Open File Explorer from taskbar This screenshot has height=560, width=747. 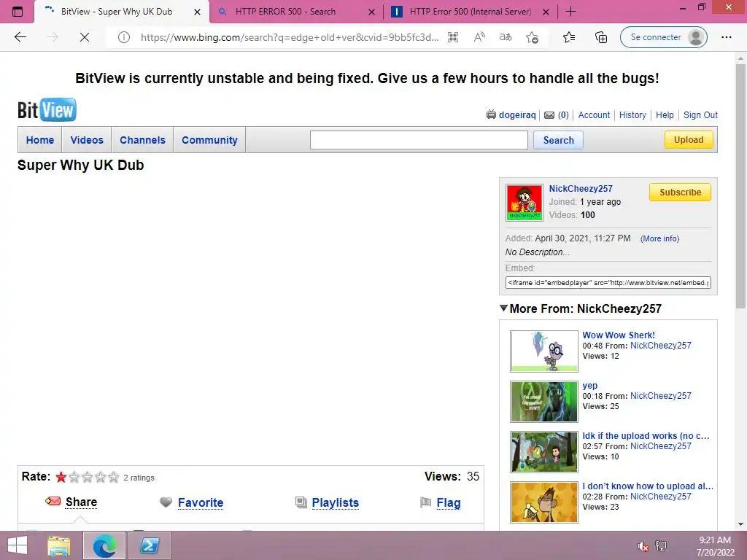click(59, 545)
